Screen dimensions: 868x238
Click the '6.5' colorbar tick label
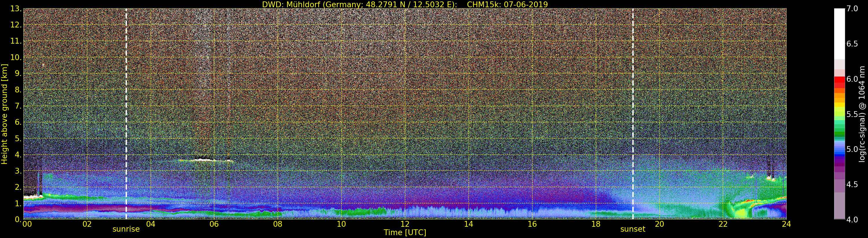(852, 44)
